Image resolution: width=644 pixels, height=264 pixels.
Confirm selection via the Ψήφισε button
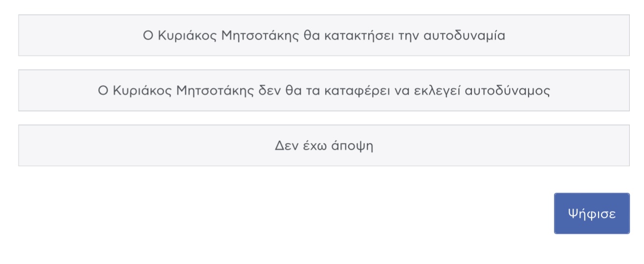[x=592, y=214]
